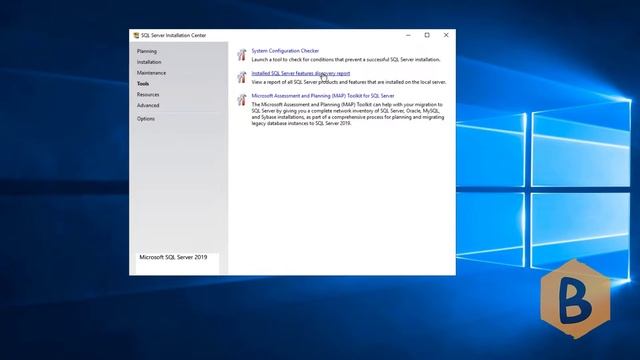Click the SQL Server Installation Center title icon
The image size is (640, 360).
click(136, 36)
